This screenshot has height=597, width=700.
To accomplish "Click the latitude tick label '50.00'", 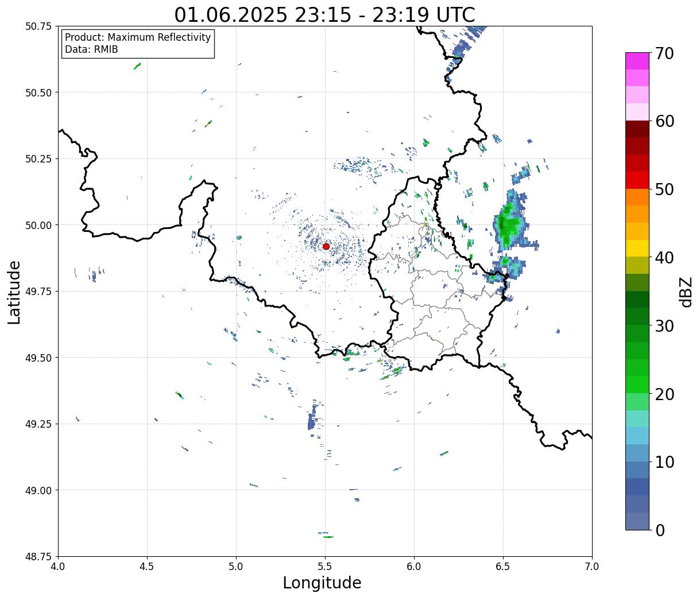I will 38,225.
